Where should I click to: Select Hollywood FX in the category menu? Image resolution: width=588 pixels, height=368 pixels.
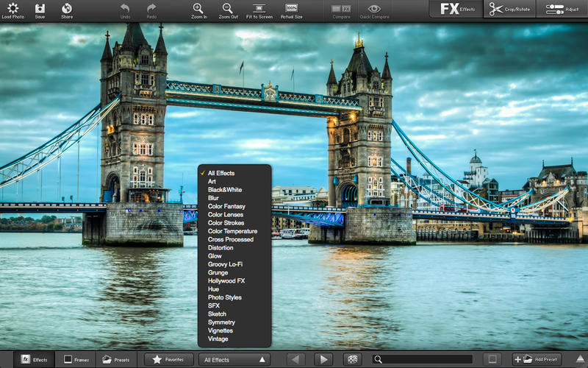[x=226, y=280]
